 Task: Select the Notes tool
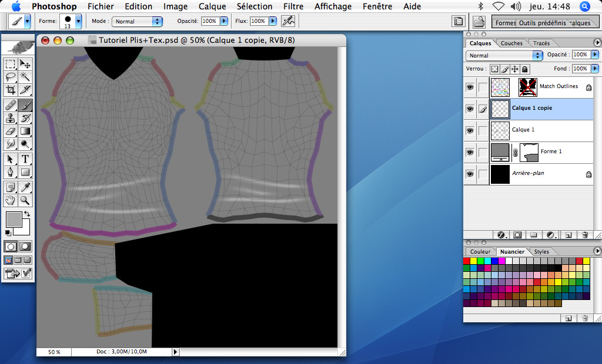(11, 187)
